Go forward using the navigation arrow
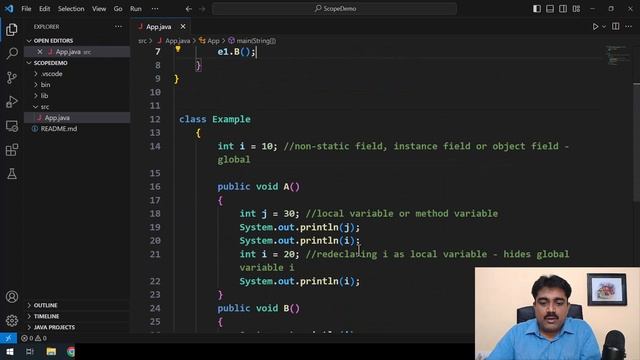Screen dimensions: 640x360 point(202,9)
